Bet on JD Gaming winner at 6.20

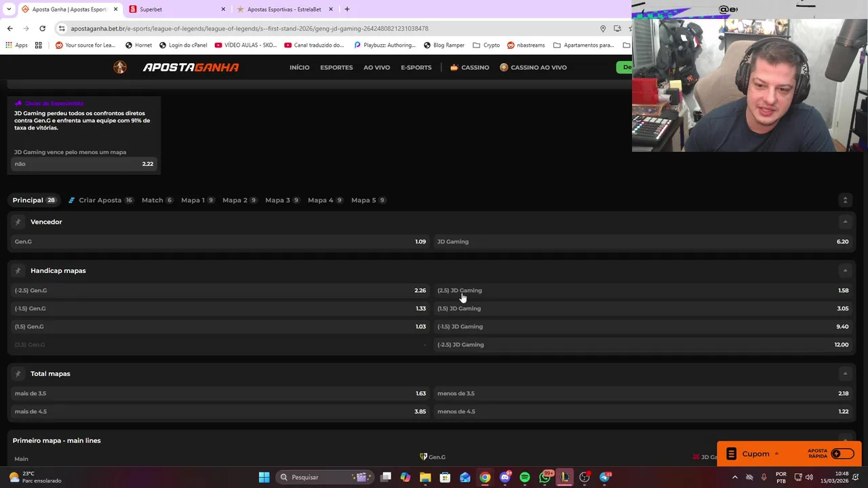643,241
